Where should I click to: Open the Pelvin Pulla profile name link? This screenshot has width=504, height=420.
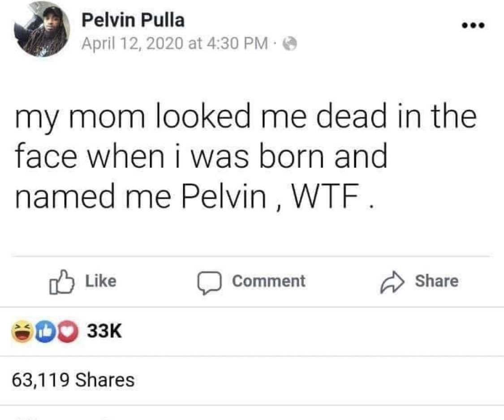click(x=133, y=20)
